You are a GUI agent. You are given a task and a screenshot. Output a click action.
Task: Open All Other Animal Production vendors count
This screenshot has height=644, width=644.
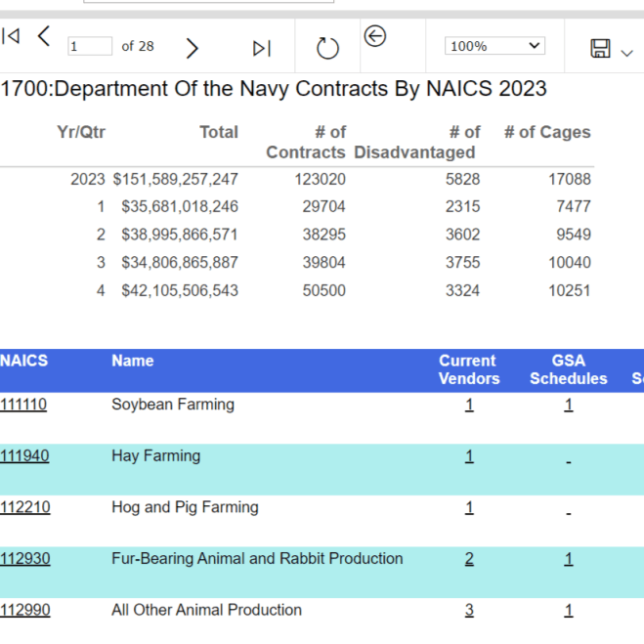(469, 610)
